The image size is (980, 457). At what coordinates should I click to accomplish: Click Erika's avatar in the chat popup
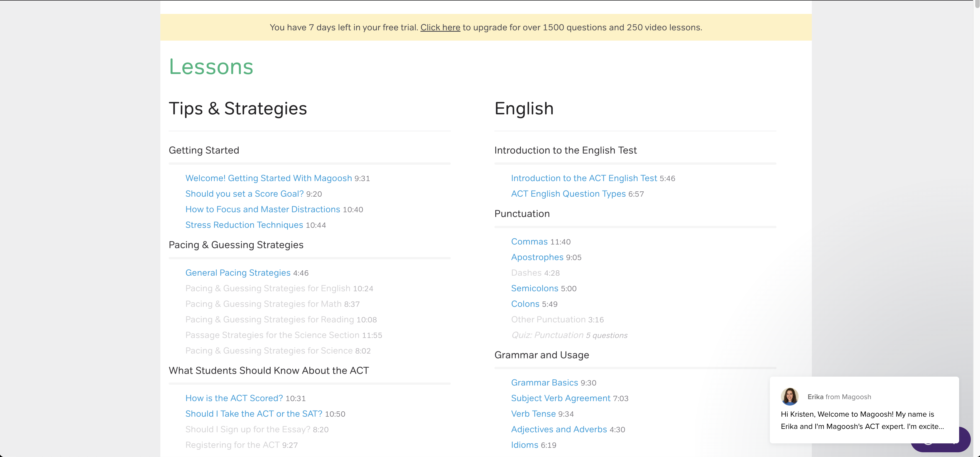[789, 397]
